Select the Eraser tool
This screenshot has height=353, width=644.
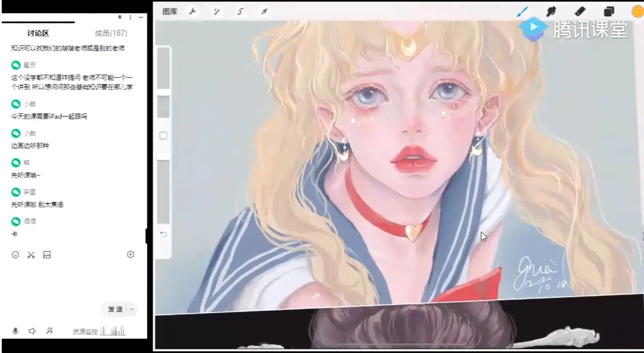click(x=580, y=11)
